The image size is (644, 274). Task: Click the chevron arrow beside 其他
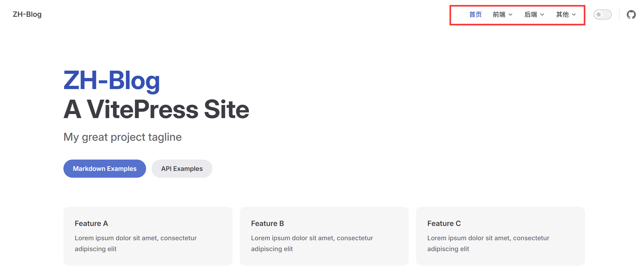click(574, 15)
